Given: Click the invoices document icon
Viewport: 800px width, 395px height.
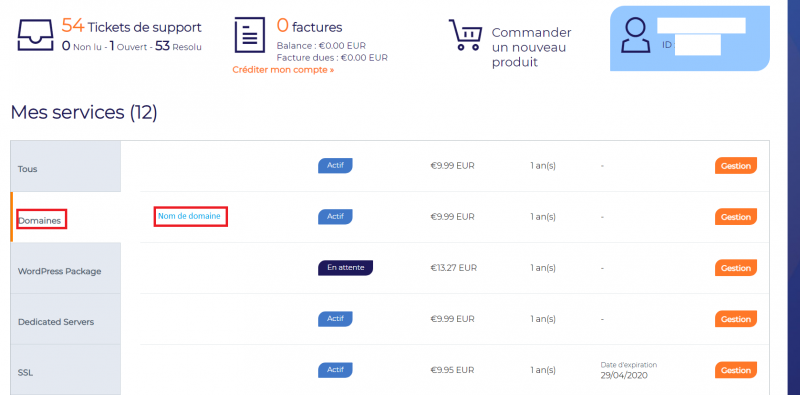Looking at the screenshot, I should tap(250, 35).
